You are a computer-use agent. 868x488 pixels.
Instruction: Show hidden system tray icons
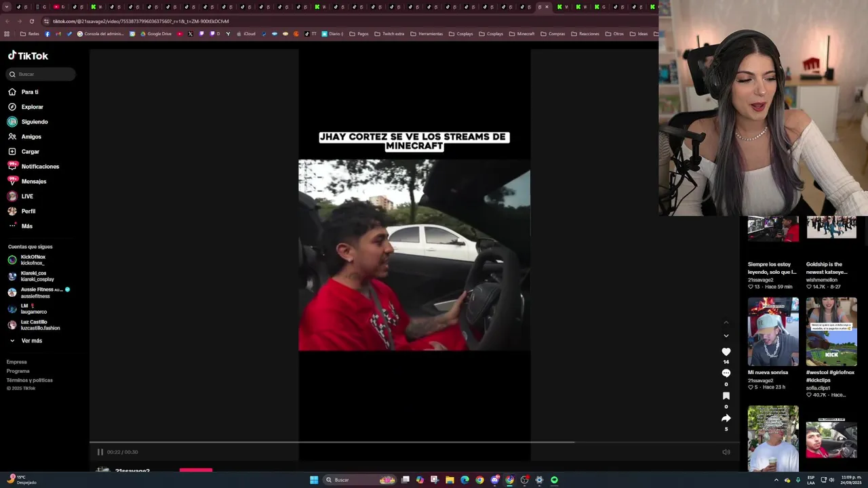coord(776,480)
